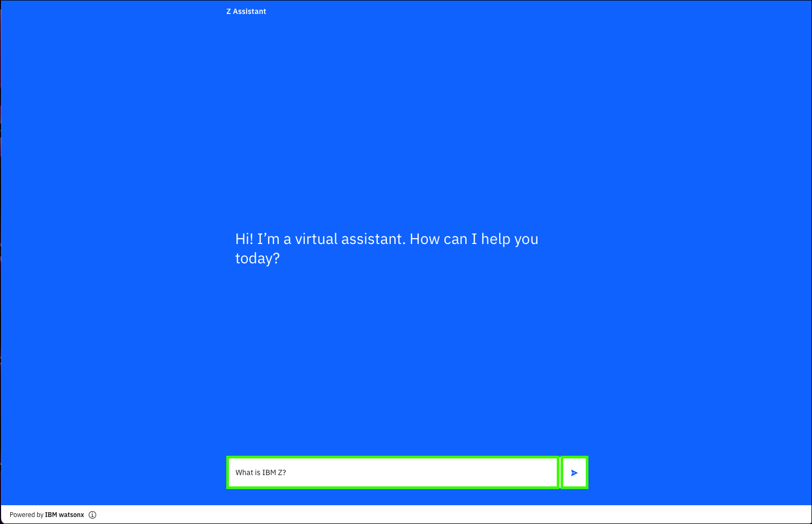This screenshot has height=524, width=812.
Task: Submit the question with the paper-plane icon
Action: click(574, 473)
